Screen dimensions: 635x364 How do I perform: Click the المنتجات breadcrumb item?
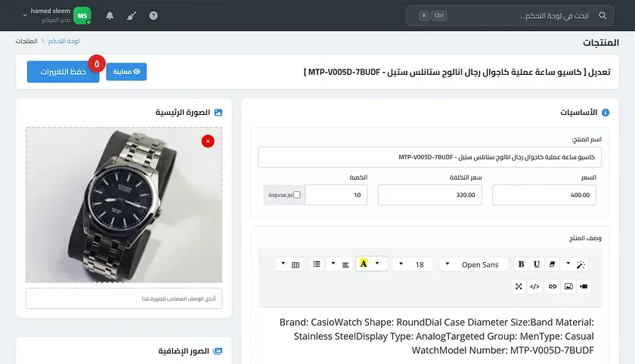(26, 42)
